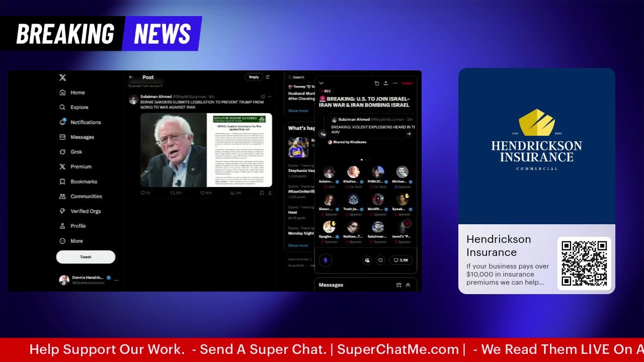Click SuperChatMe.com in the ticker
Viewport: 644px width, 362px height.
tap(398, 349)
